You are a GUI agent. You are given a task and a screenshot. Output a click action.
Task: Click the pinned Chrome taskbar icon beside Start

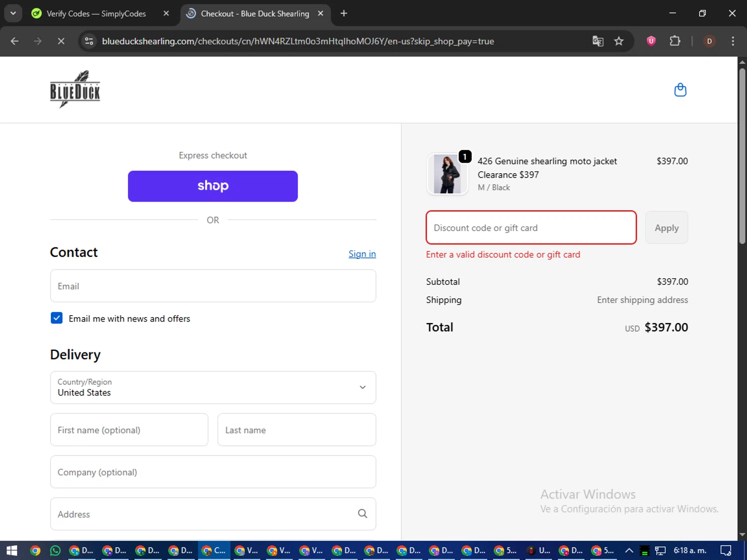point(35,550)
